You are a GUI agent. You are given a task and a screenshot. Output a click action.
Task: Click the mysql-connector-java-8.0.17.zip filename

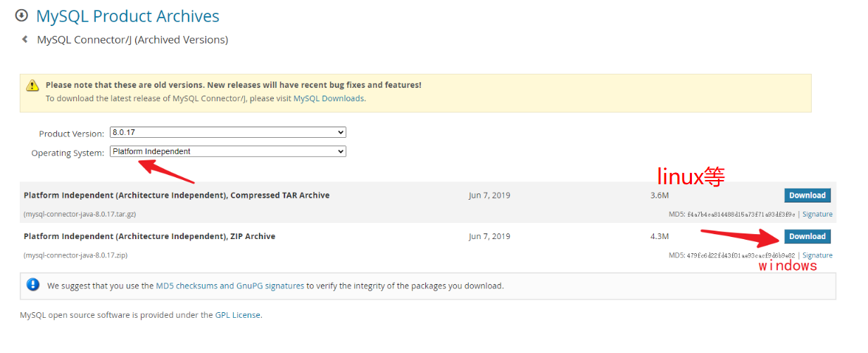coord(75,255)
